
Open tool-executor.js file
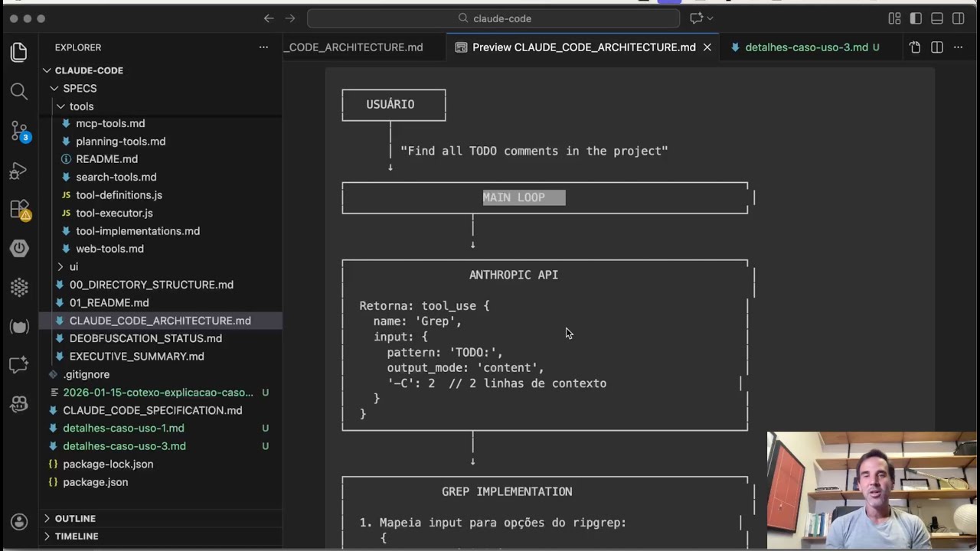(114, 213)
